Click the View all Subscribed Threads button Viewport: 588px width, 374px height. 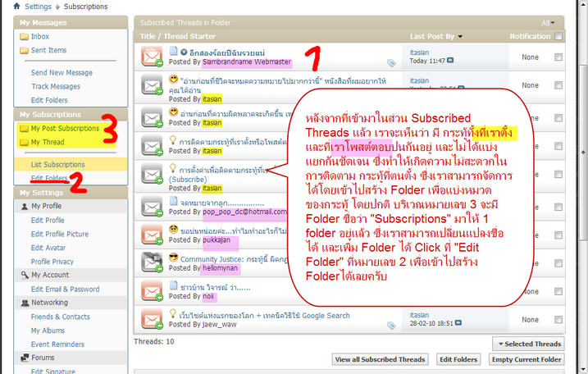point(381,360)
